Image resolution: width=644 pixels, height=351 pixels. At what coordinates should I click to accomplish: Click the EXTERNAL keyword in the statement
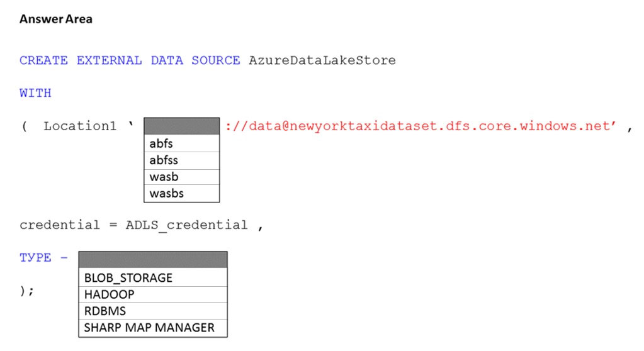(110, 60)
